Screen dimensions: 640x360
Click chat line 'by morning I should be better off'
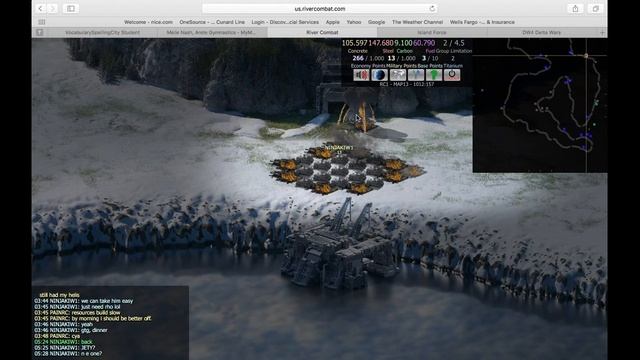point(93,318)
